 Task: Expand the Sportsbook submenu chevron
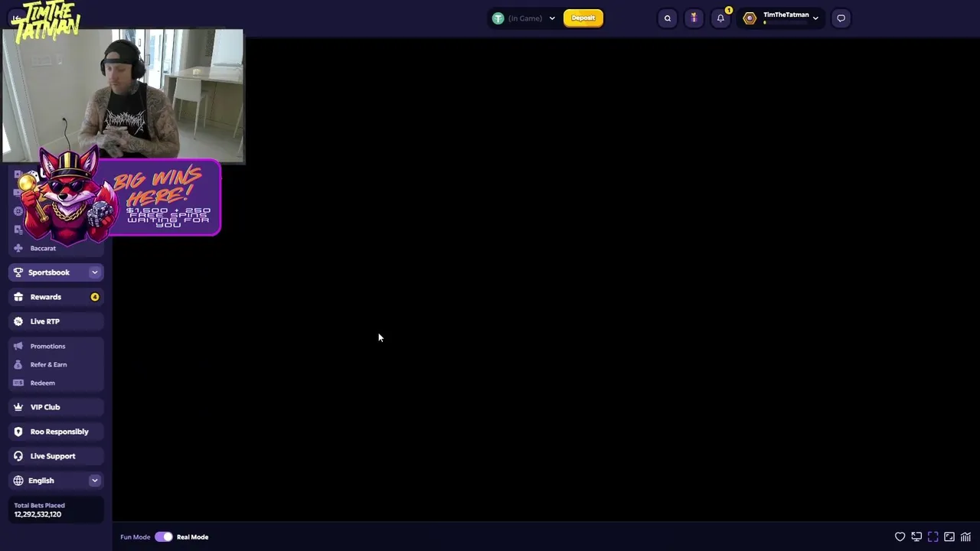click(x=95, y=272)
